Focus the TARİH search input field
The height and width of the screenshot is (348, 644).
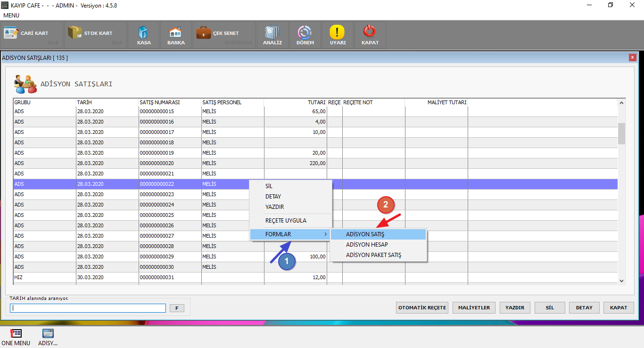pos(88,308)
